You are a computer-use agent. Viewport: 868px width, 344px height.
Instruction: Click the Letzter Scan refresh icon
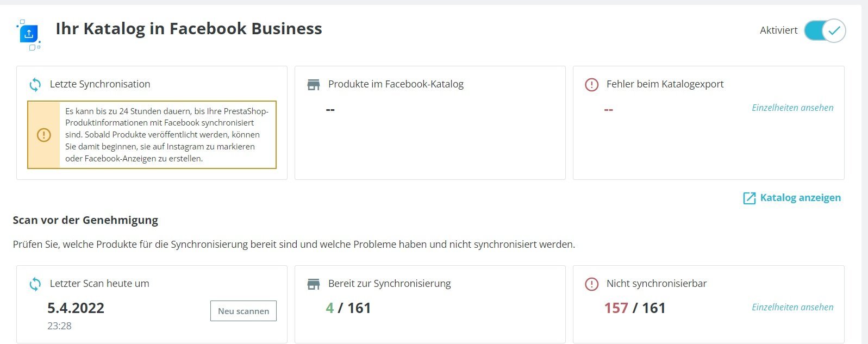[x=35, y=284]
